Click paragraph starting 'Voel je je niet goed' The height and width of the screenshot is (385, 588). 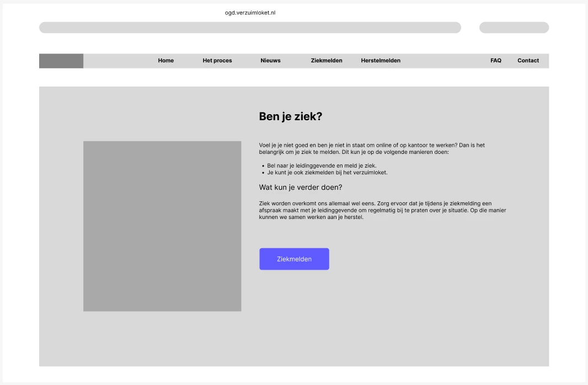(x=372, y=148)
